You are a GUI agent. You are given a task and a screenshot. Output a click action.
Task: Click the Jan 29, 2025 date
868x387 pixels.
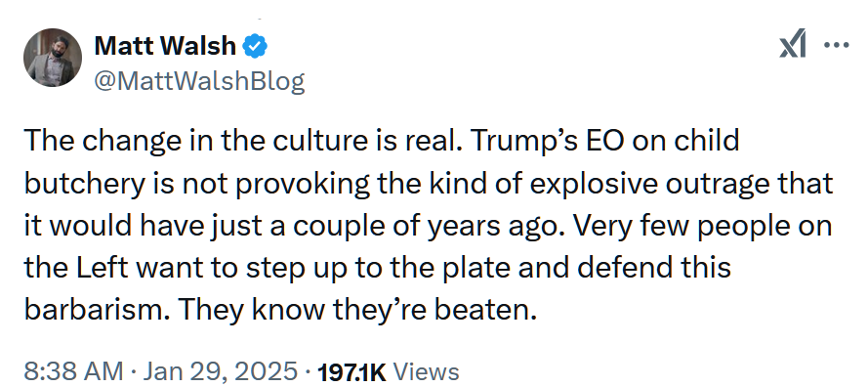tap(221, 370)
